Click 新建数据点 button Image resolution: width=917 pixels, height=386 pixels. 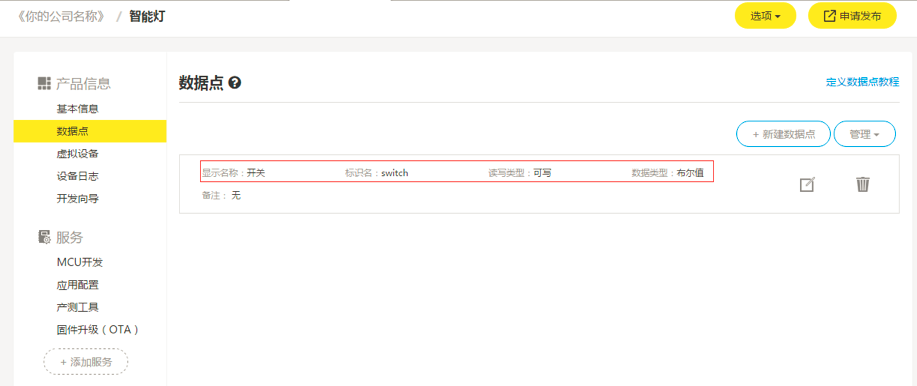point(783,134)
